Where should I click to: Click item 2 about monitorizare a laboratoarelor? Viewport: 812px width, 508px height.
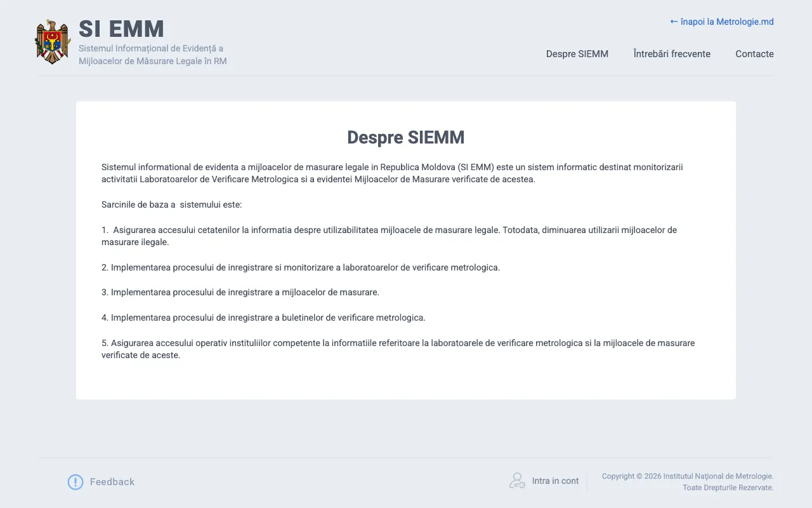point(301,267)
